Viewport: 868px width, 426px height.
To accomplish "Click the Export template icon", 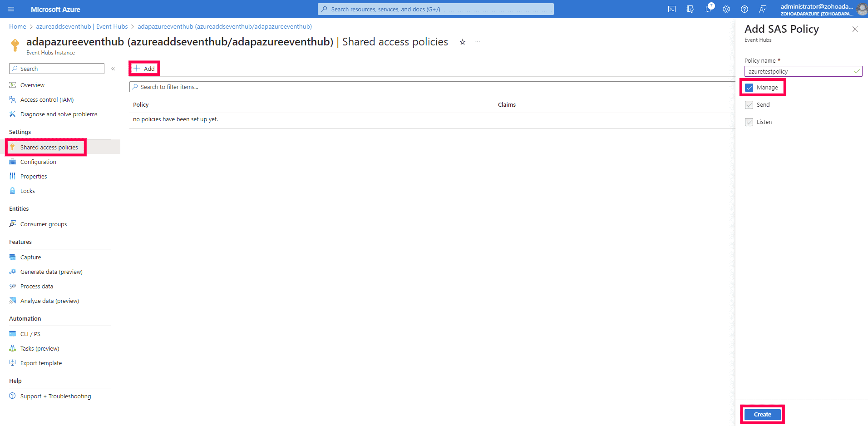I will pyautogui.click(x=13, y=363).
